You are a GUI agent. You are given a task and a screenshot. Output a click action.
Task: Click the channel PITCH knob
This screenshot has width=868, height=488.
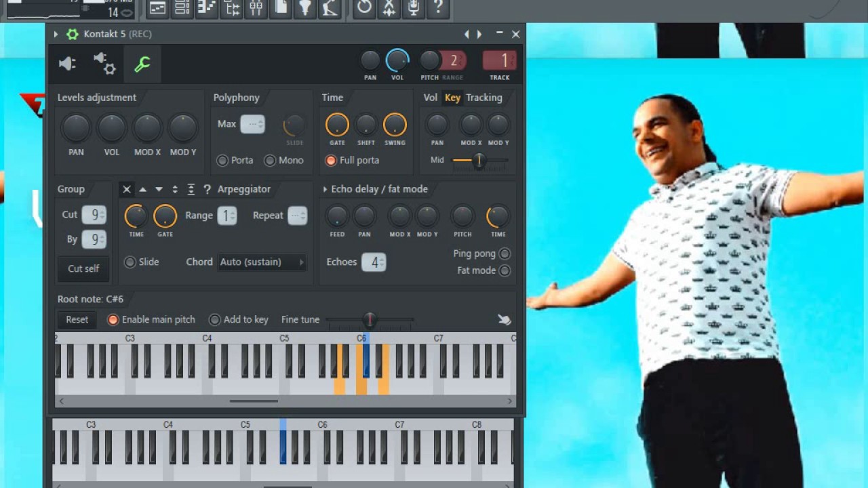coord(430,61)
